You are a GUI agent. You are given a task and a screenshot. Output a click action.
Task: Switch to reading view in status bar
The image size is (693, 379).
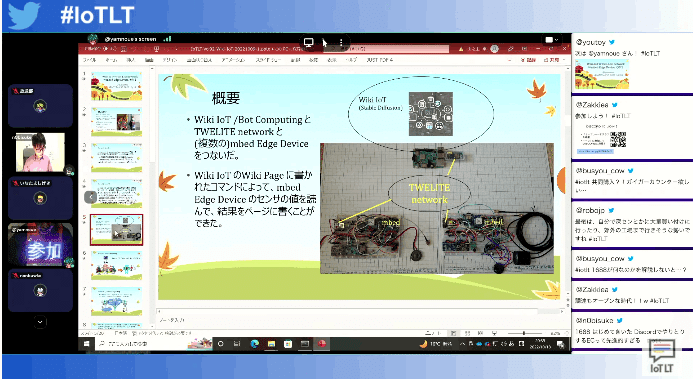[x=480, y=333]
